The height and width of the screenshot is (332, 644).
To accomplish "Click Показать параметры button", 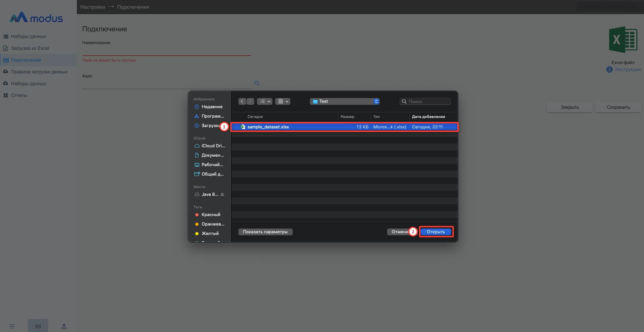I will click(x=265, y=232).
